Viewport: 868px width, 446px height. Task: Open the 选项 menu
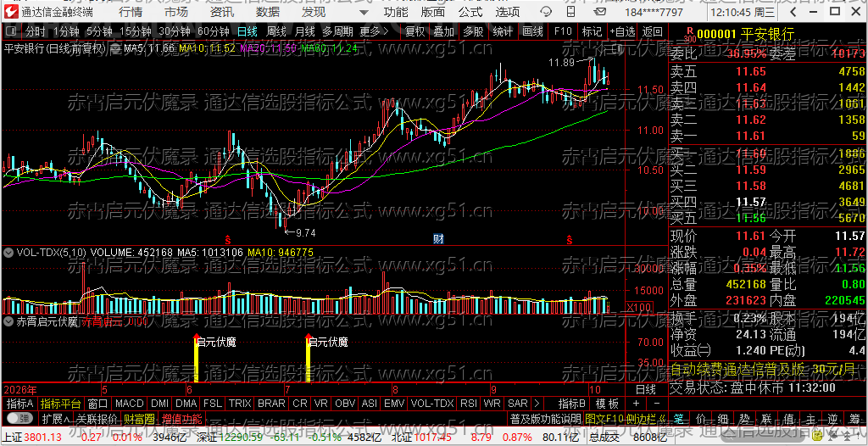pos(508,11)
